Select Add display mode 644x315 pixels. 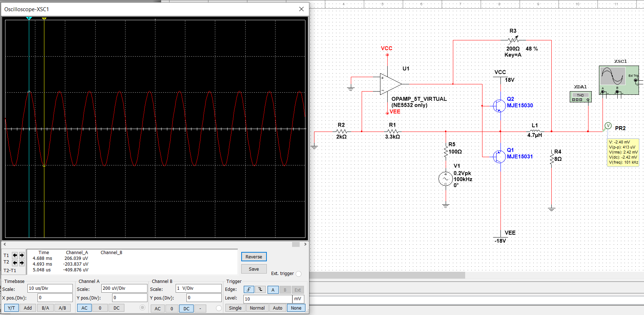28,308
